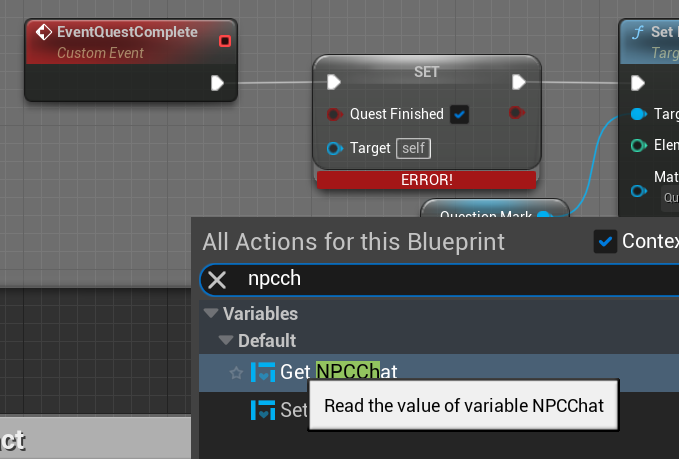The image size is (679, 459).
Task: Select Get NPCChat action
Action: (439, 372)
